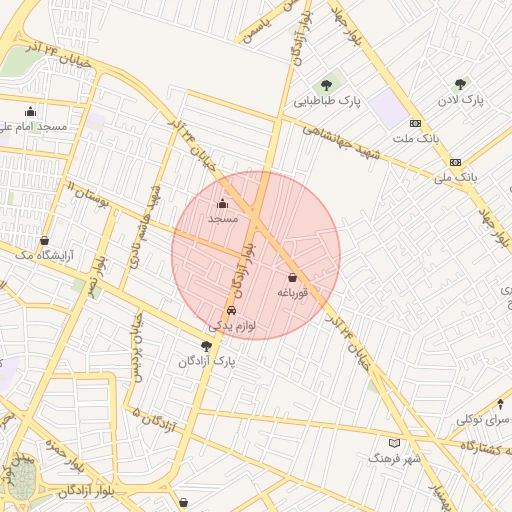This screenshot has width=512, height=512.
Task: Click the bank icon above بانک ملت
Action: pyautogui.click(x=415, y=124)
